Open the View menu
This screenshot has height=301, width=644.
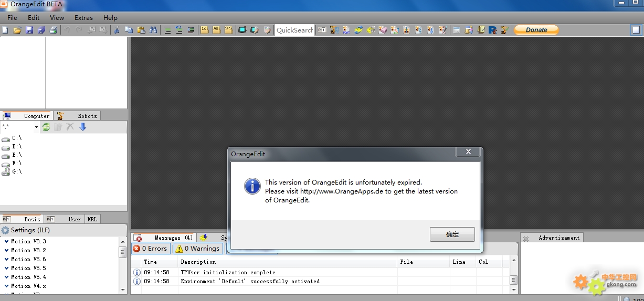coord(57,17)
